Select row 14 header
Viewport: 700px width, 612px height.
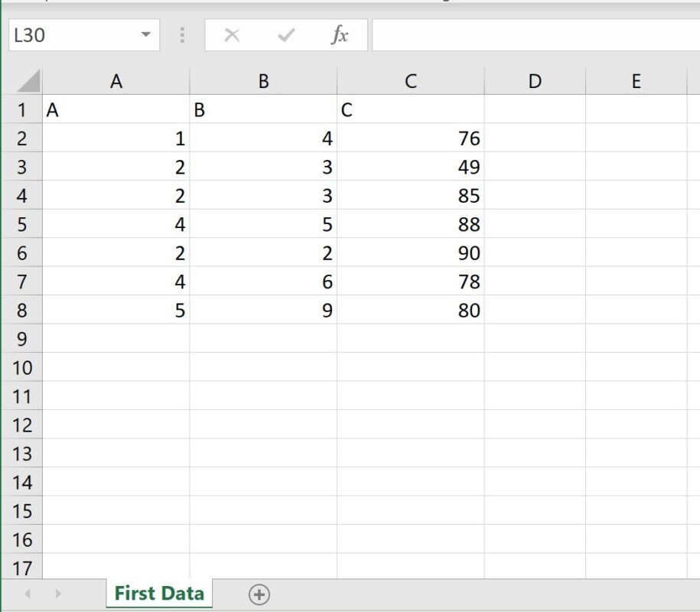coord(22,482)
